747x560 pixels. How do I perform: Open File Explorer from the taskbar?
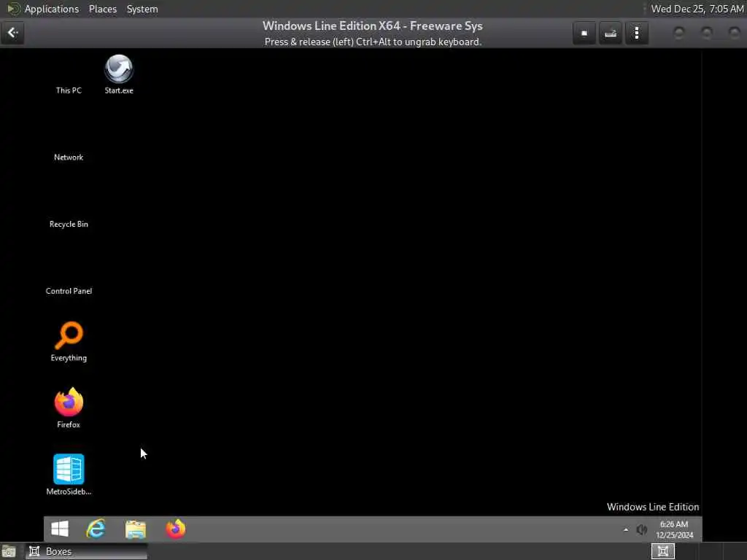tap(136, 529)
